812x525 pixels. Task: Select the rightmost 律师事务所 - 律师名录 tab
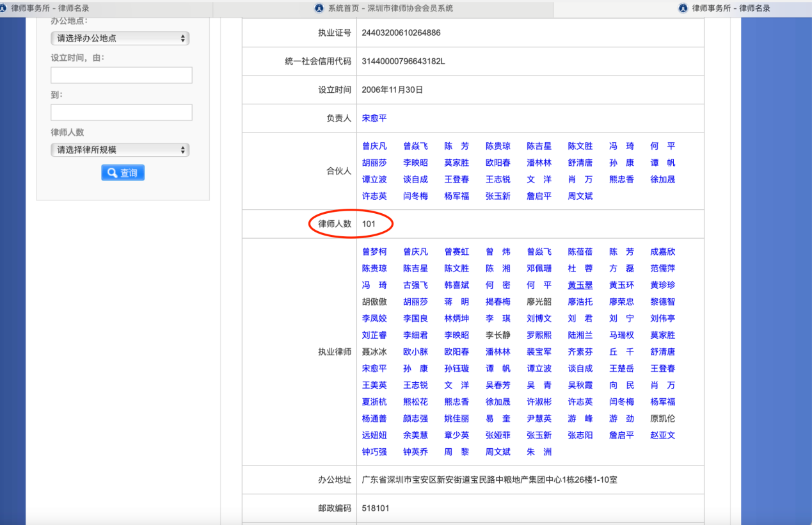pyautogui.click(x=731, y=8)
